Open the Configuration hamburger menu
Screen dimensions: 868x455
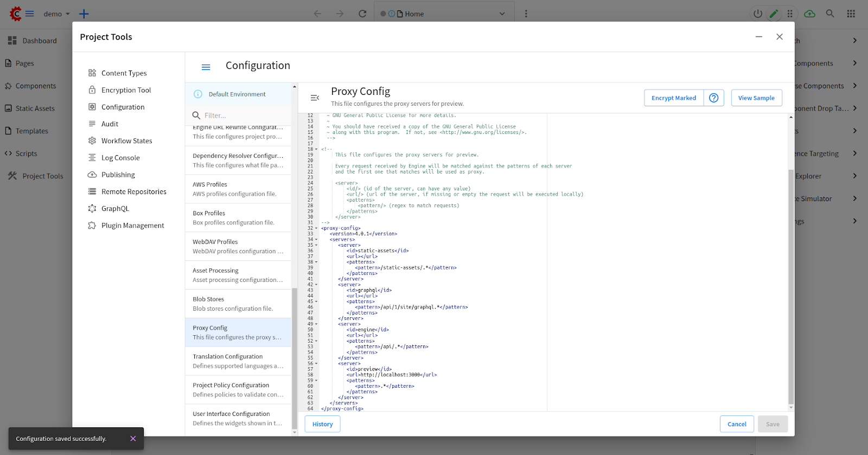click(x=206, y=67)
